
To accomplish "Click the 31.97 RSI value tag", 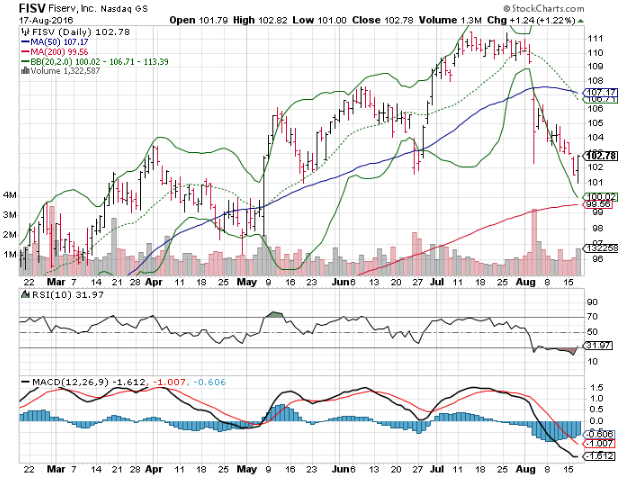I will 598,346.
